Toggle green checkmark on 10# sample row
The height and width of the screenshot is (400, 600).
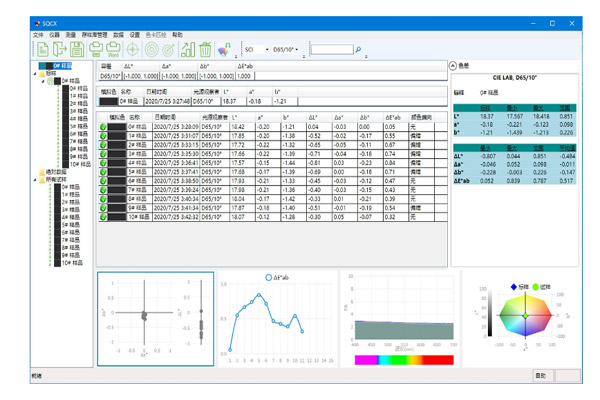(105, 216)
